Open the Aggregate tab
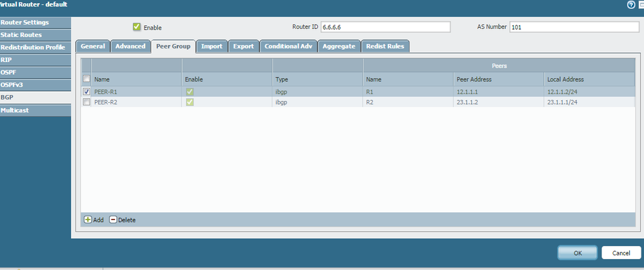Image resolution: width=644 pixels, height=270 pixels. pos(339,47)
